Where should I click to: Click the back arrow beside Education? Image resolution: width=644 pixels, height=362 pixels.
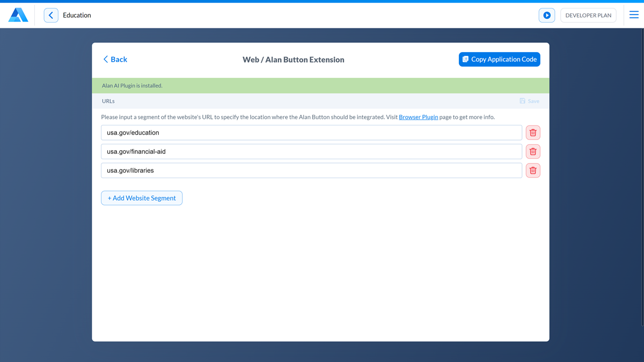coord(51,15)
